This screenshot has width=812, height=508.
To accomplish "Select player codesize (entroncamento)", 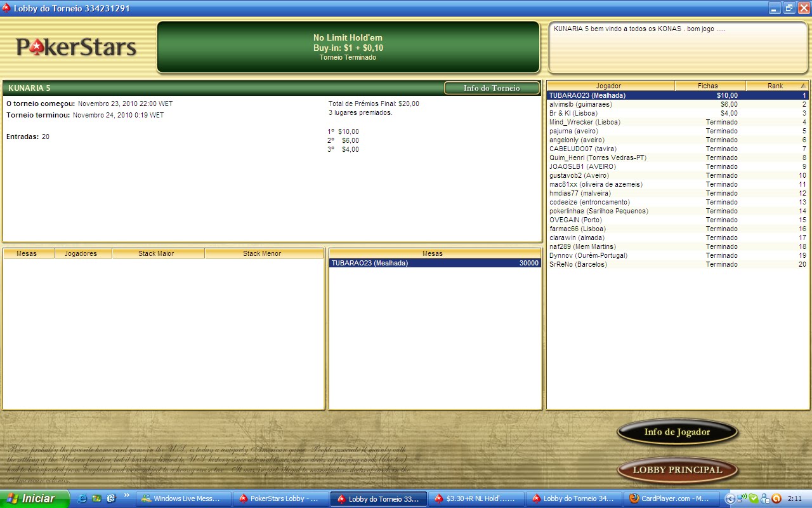I will point(678,202).
